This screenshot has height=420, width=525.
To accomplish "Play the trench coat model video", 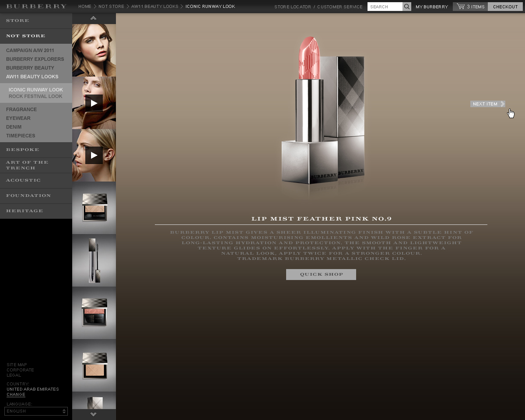I will click(94, 103).
